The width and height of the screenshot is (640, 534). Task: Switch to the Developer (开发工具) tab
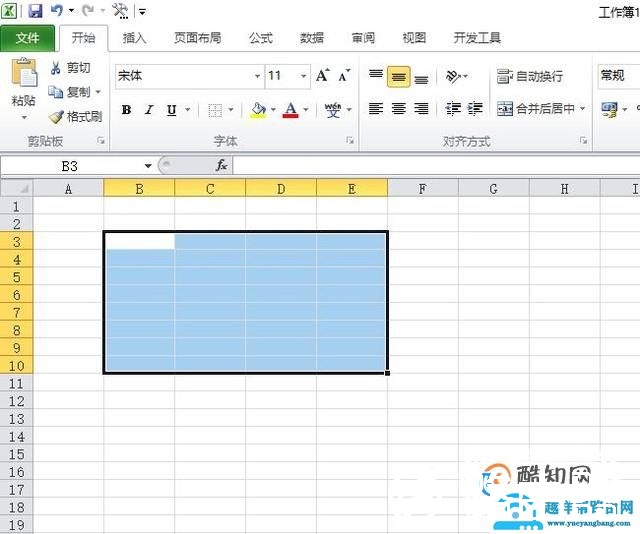477,38
